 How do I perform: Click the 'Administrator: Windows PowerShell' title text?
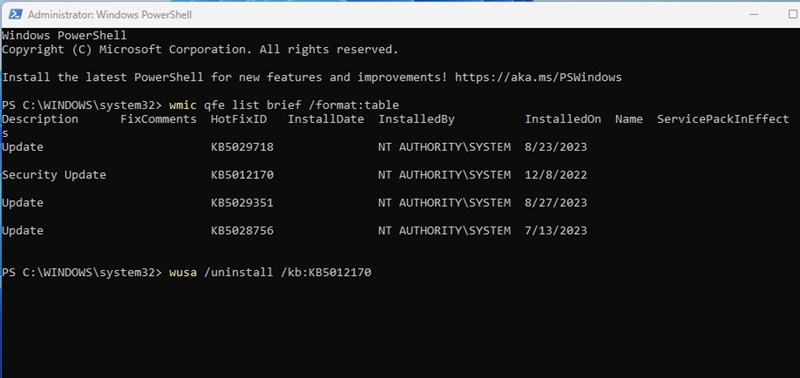coord(110,15)
